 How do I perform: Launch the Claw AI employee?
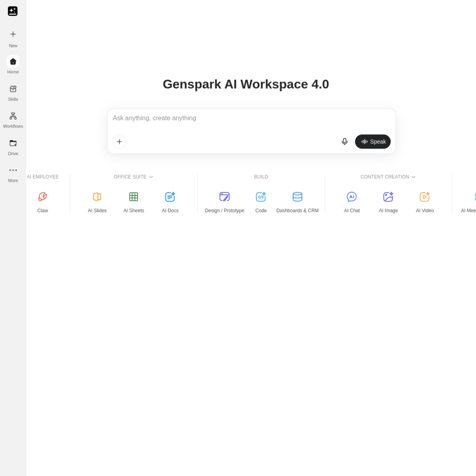(42, 201)
